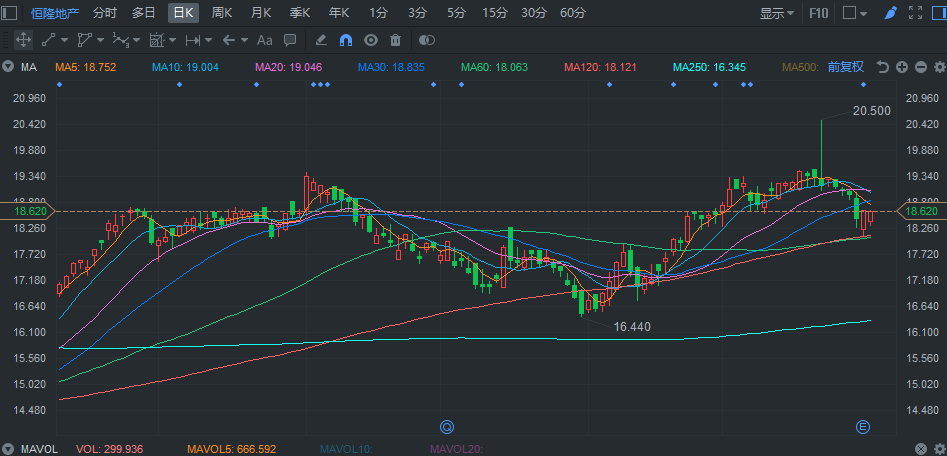Image resolution: width=947 pixels, height=456 pixels.
Task: Select the move/crosshair cursor tool
Action: coord(23,40)
